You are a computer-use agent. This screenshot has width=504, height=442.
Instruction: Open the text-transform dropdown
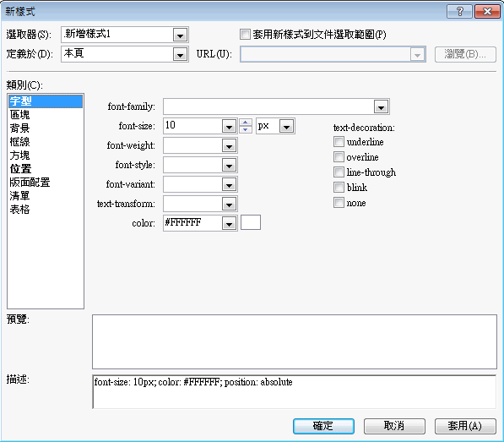click(x=229, y=204)
